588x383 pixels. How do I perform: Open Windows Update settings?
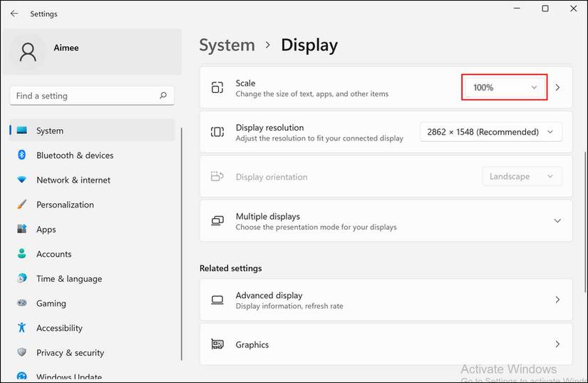92,377
